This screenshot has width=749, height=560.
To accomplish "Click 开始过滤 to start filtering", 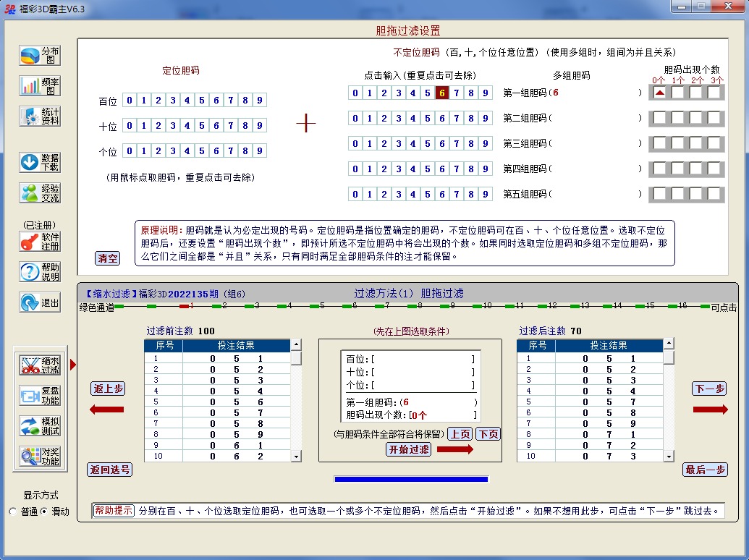I will [409, 449].
